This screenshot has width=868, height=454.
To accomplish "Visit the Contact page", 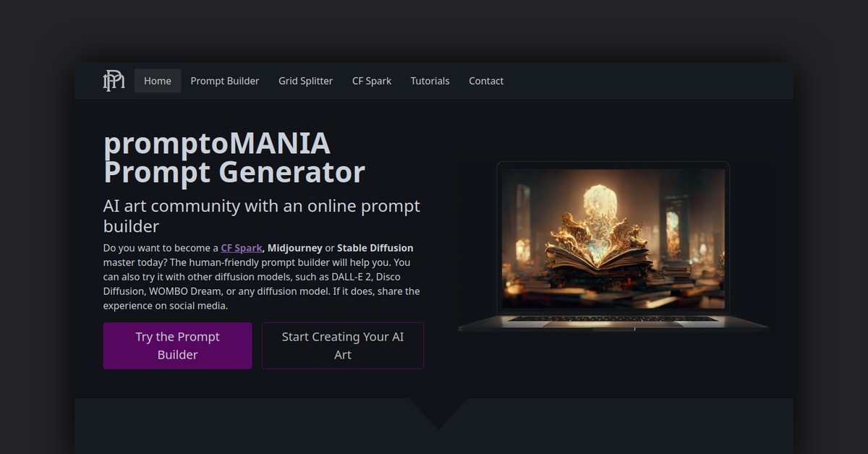I will click(486, 81).
